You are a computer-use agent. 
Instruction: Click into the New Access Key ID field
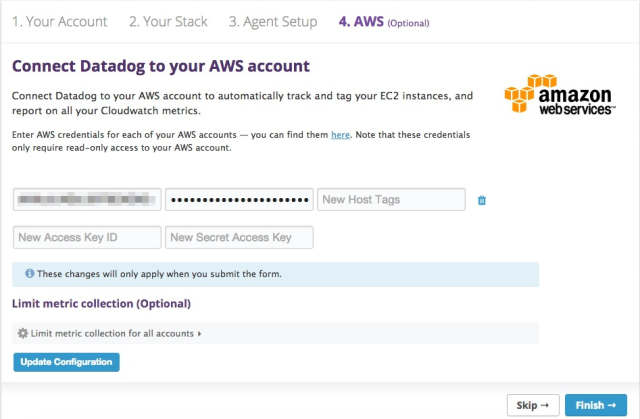(x=87, y=238)
